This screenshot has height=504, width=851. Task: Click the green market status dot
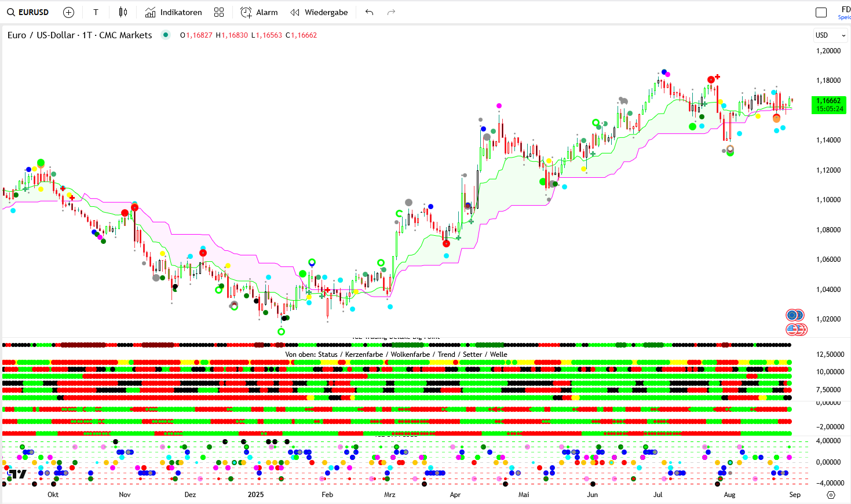(166, 35)
